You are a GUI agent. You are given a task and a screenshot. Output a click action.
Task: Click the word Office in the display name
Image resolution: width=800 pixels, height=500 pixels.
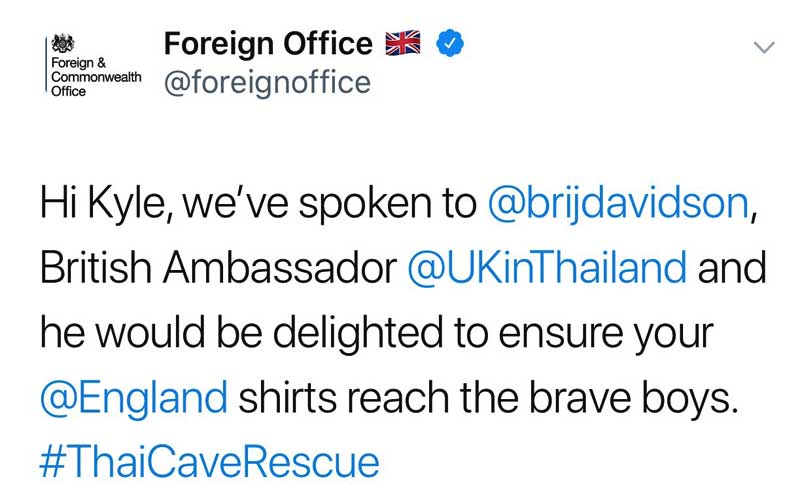[x=328, y=43]
